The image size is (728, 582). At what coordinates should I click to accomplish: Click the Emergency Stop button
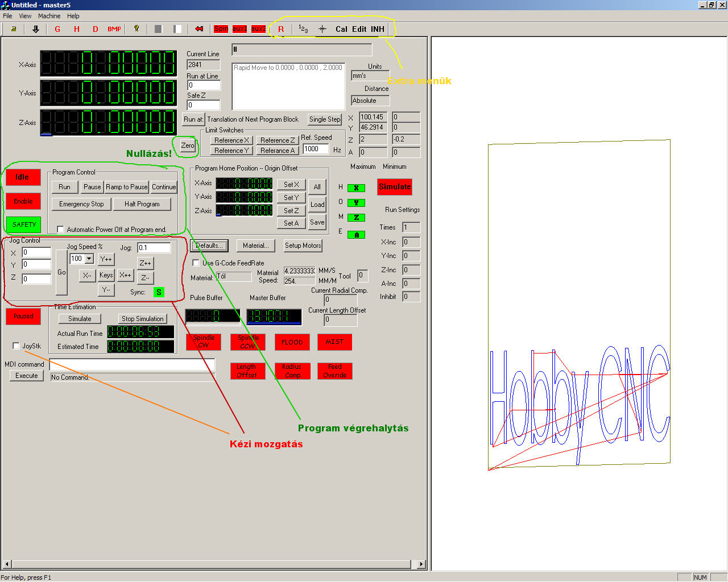click(x=81, y=204)
